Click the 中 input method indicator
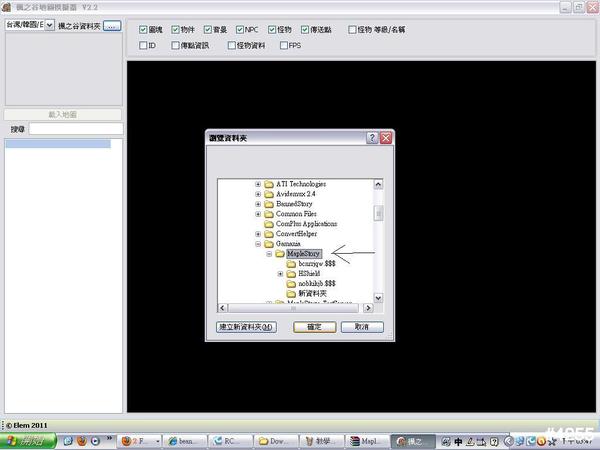 click(458, 442)
